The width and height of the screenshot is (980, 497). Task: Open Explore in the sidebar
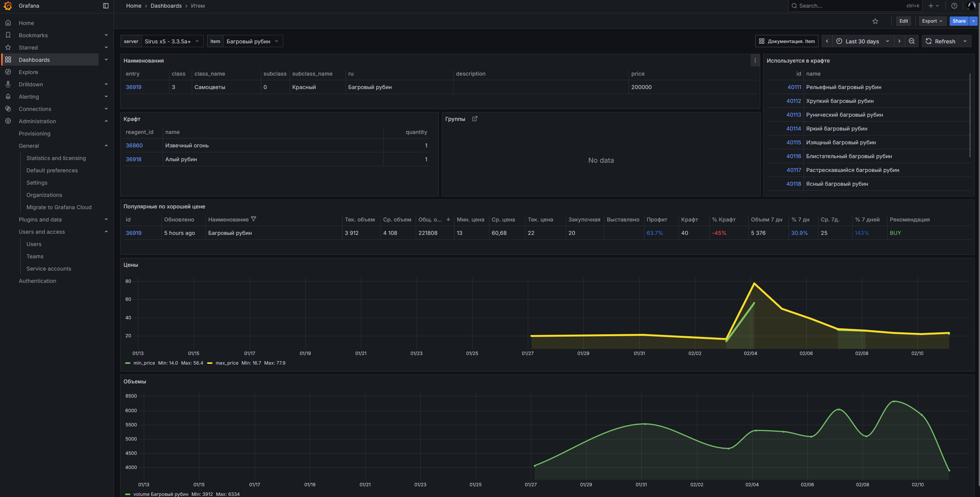(28, 72)
